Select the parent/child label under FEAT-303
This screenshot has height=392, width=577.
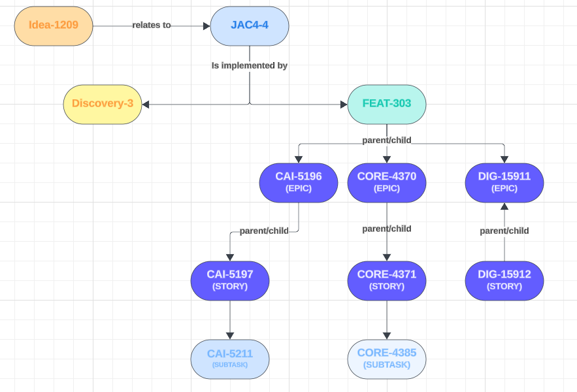pos(387,140)
